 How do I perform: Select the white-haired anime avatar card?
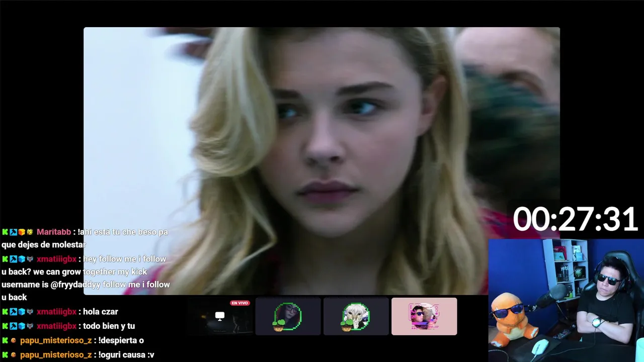[356, 316]
